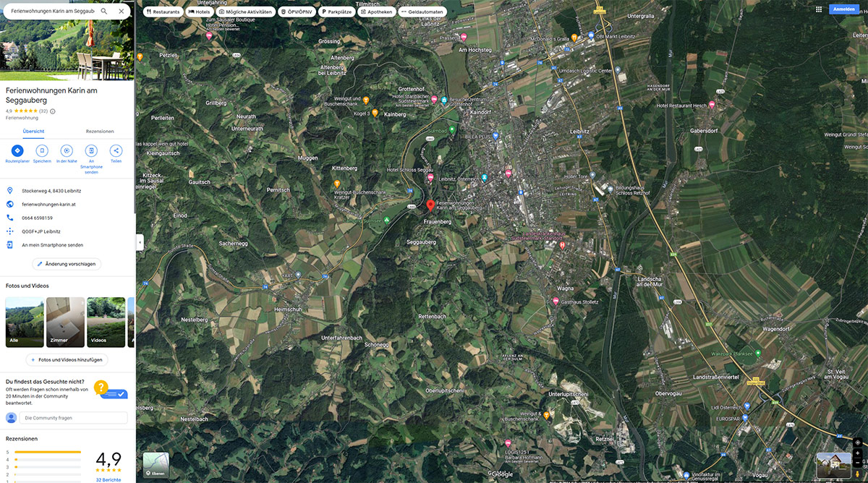The height and width of the screenshot is (483, 868).
Task: Select the Holler Tore grey pin
Action: [592, 176]
